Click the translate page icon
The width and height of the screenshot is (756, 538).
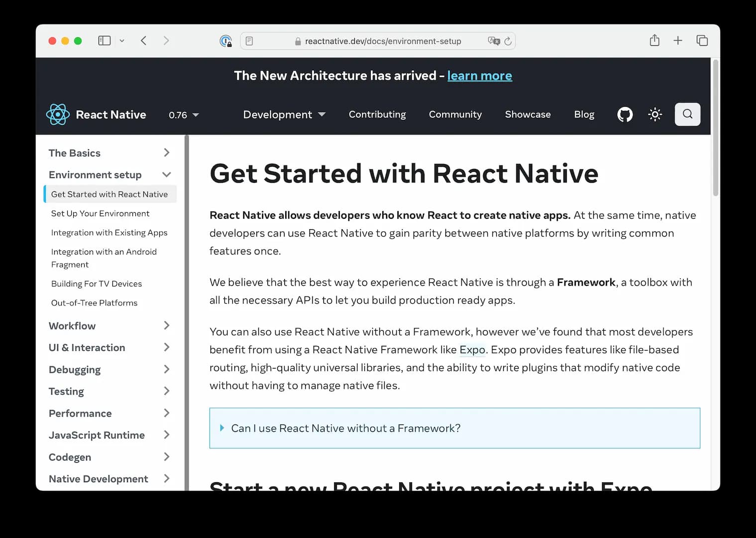pyautogui.click(x=494, y=41)
